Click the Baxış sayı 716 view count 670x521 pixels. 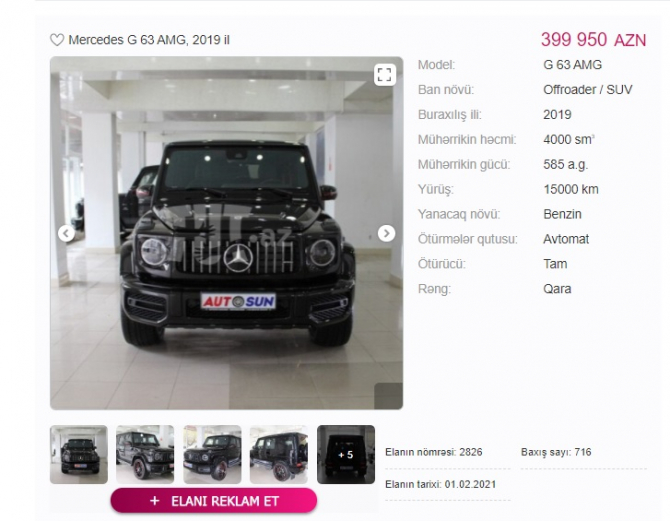tap(556, 452)
